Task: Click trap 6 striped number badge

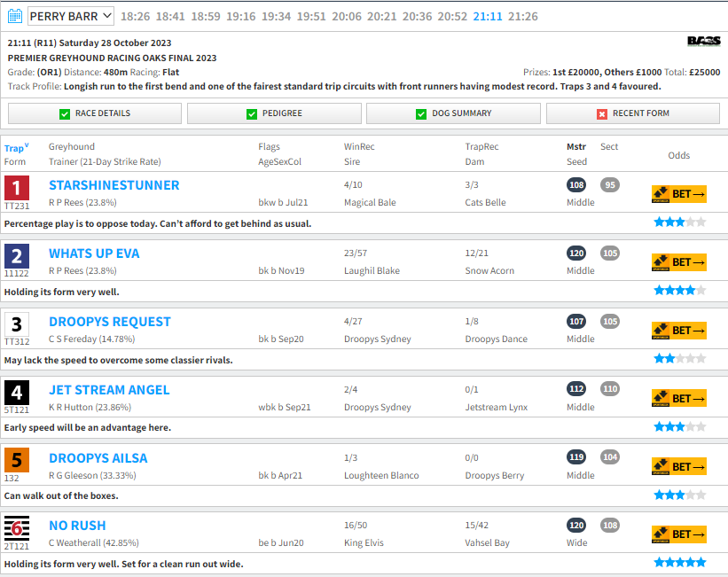Action: pyautogui.click(x=17, y=527)
